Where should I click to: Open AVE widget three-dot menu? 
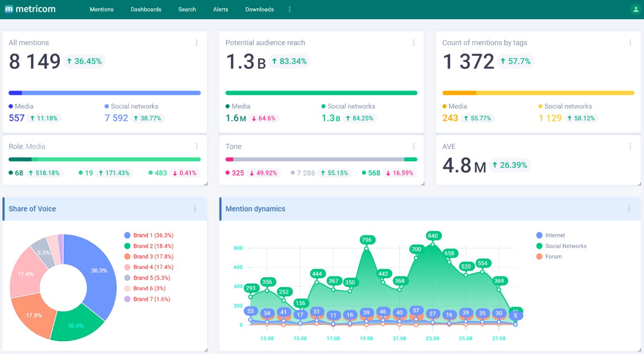pyautogui.click(x=630, y=146)
